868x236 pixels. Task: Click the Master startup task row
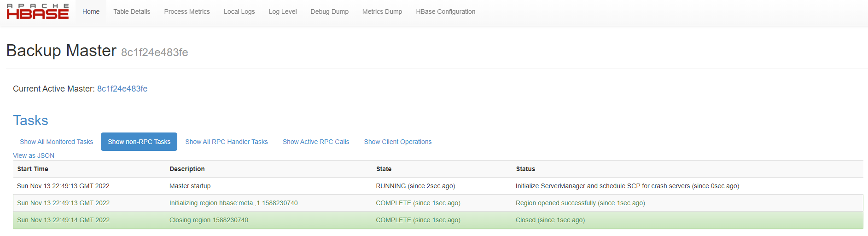[x=190, y=186]
